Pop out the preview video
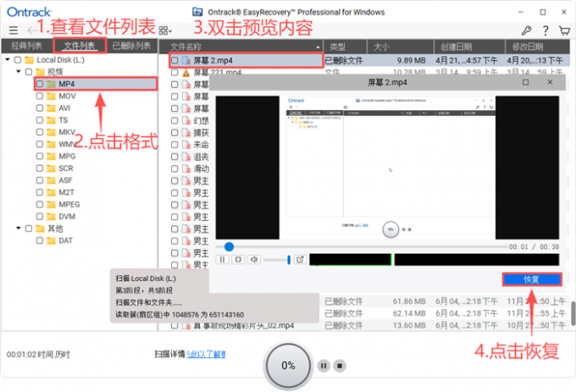Viewport: 576px width, 392px height. pos(300,259)
